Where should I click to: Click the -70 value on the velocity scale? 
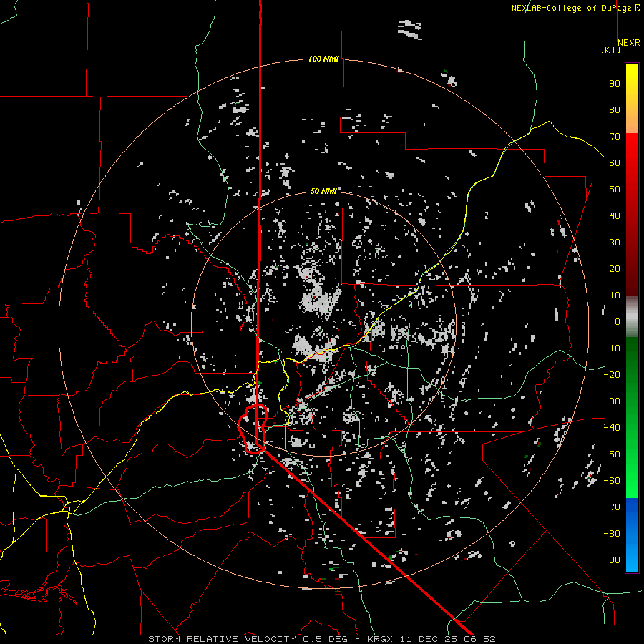tap(612, 507)
